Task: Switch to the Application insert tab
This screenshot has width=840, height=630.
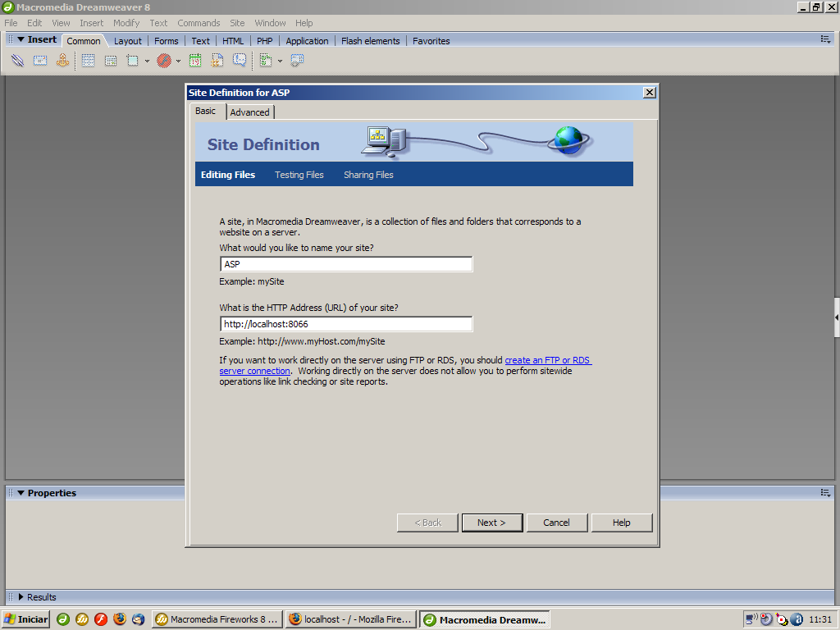Action: point(307,41)
